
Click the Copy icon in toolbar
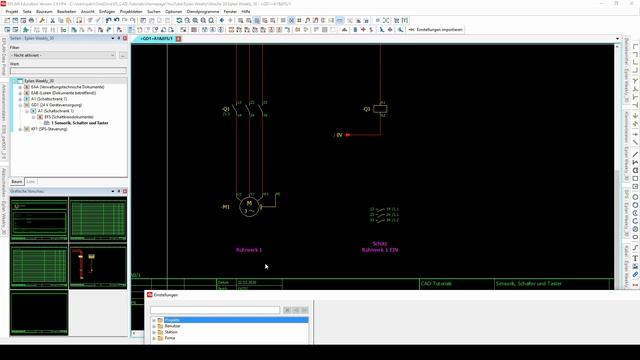(60, 20)
